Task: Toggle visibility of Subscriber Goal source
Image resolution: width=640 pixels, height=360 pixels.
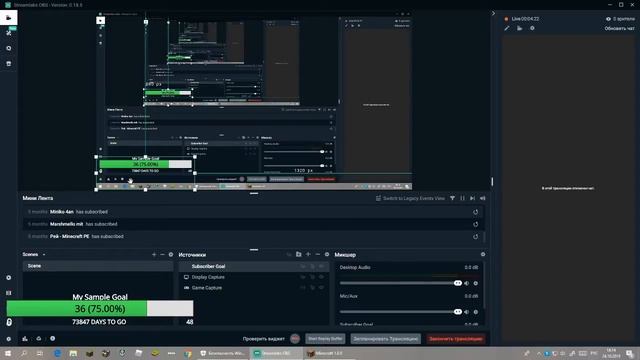Action: coord(322,267)
